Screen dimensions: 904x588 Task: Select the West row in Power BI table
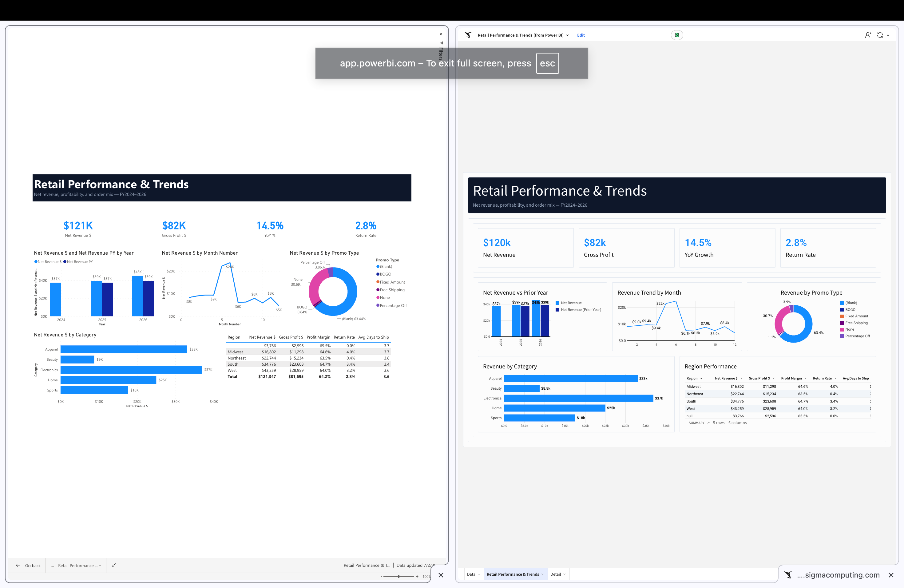pos(308,370)
